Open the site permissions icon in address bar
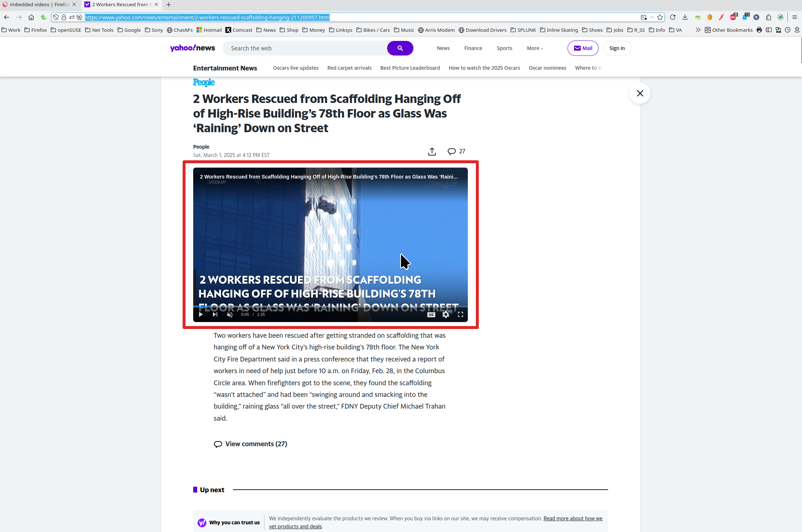 click(x=72, y=17)
